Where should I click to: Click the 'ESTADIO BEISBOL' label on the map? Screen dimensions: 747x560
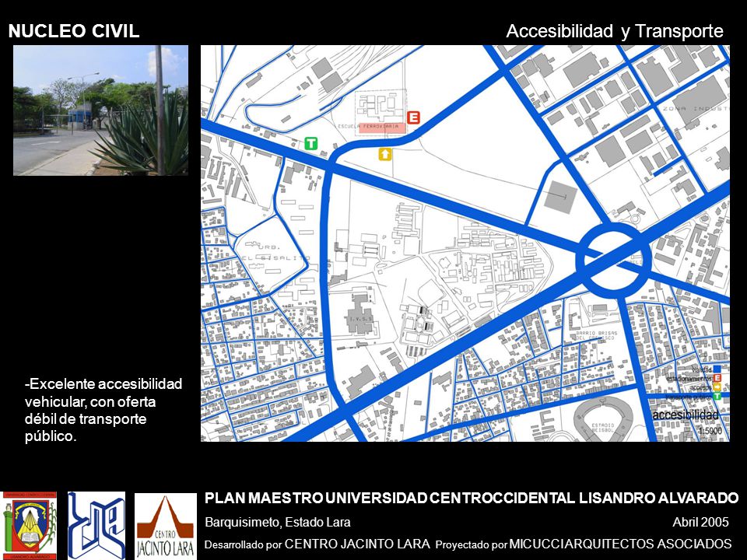(x=602, y=427)
